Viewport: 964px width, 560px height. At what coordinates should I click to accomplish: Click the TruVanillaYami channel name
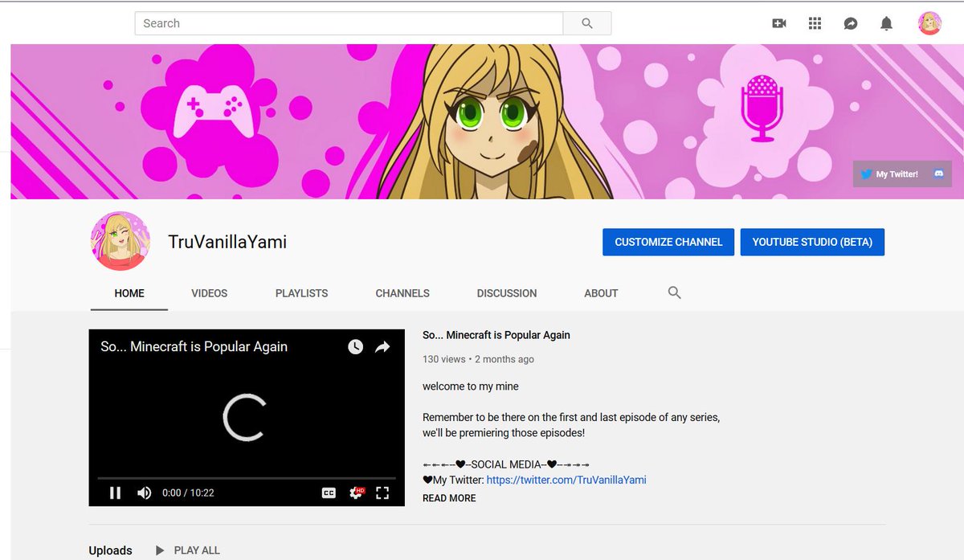click(227, 242)
